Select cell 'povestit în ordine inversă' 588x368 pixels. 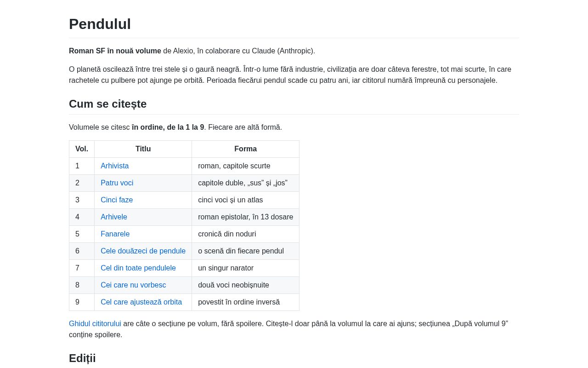pyautogui.click(x=246, y=302)
